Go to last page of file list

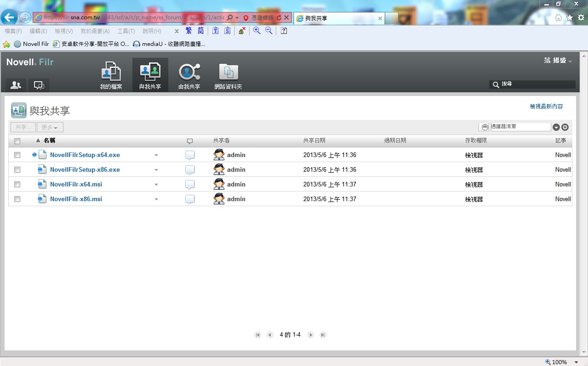pos(323,335)
